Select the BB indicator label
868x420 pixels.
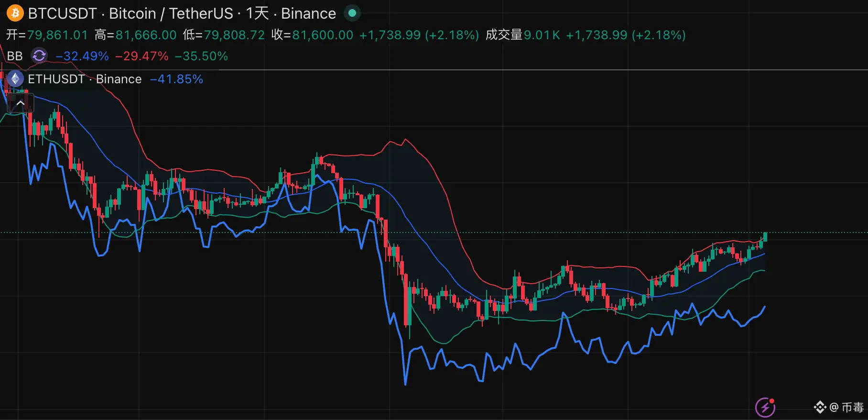click(15, 56)
